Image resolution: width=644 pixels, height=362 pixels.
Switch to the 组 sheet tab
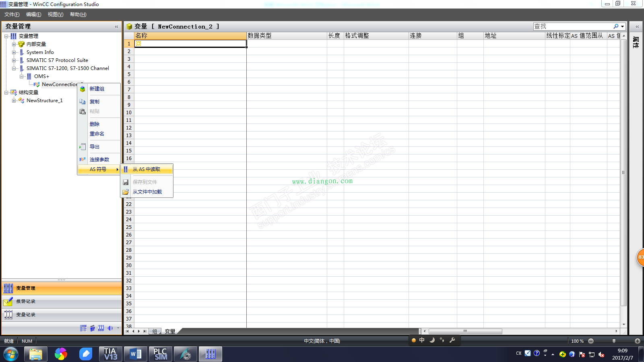(x=155, y=331)
